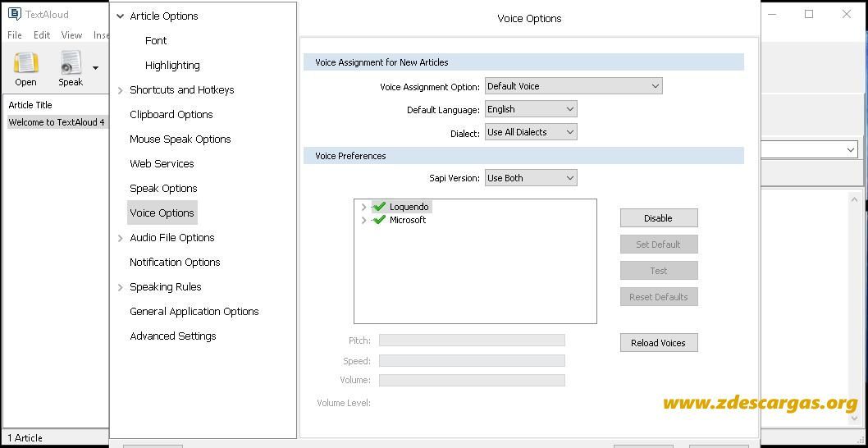Click the Speed slider bar
Viewport: 868px width, 448px height.
472,361
